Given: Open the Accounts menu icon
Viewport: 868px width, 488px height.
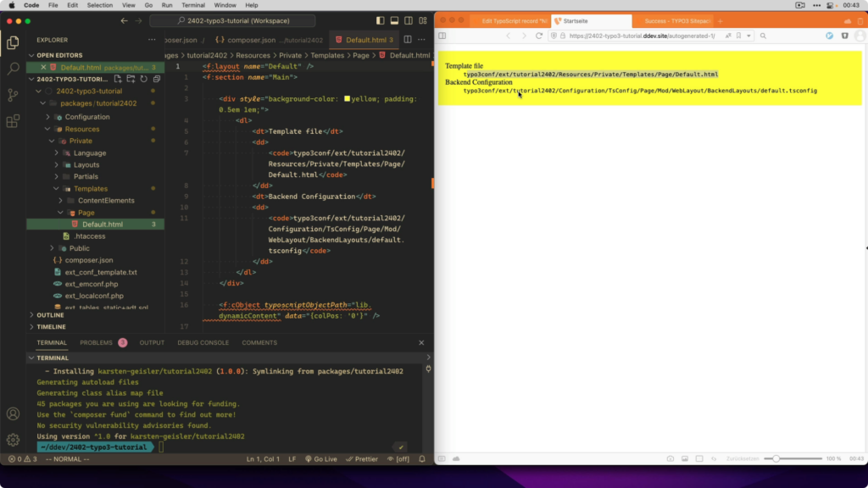Looking at the screenshot, I should click(13, 413).
